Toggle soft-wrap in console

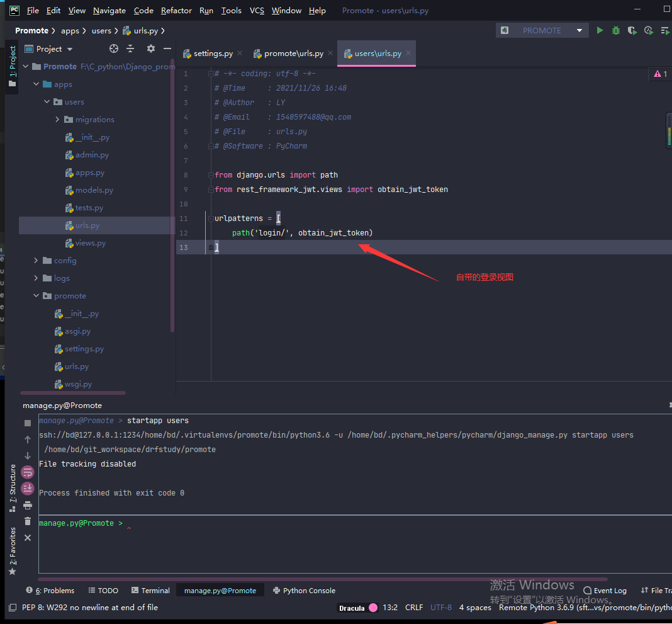[28, 472]
